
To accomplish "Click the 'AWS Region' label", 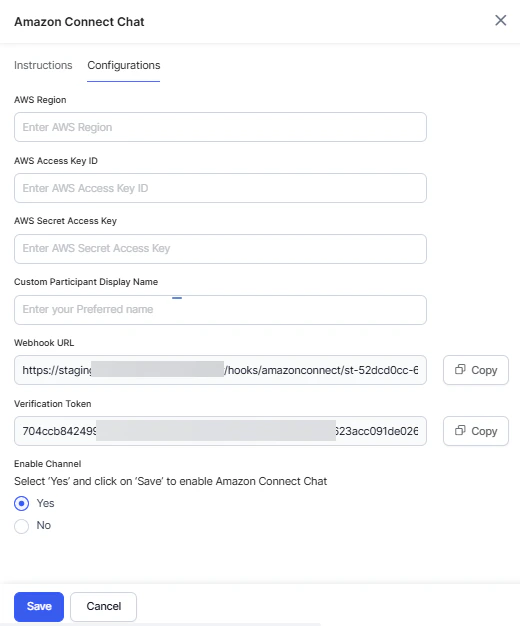I will (x=40, y=100).
